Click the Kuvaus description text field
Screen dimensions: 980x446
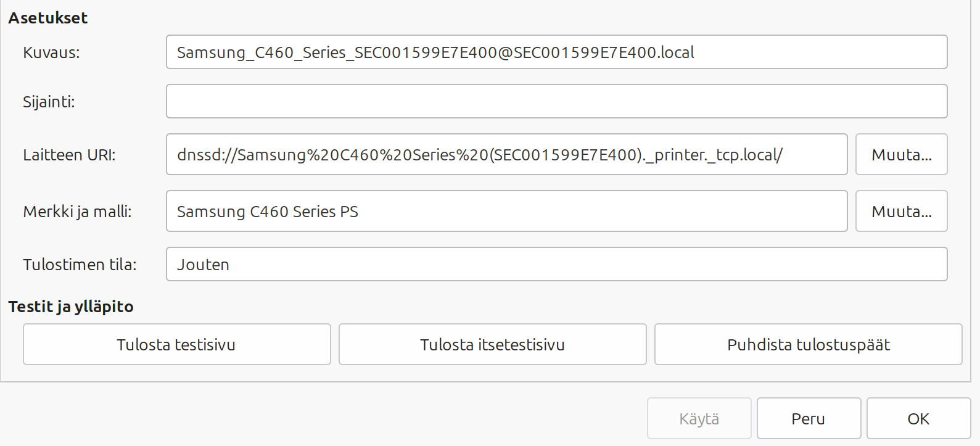[556, 52]
